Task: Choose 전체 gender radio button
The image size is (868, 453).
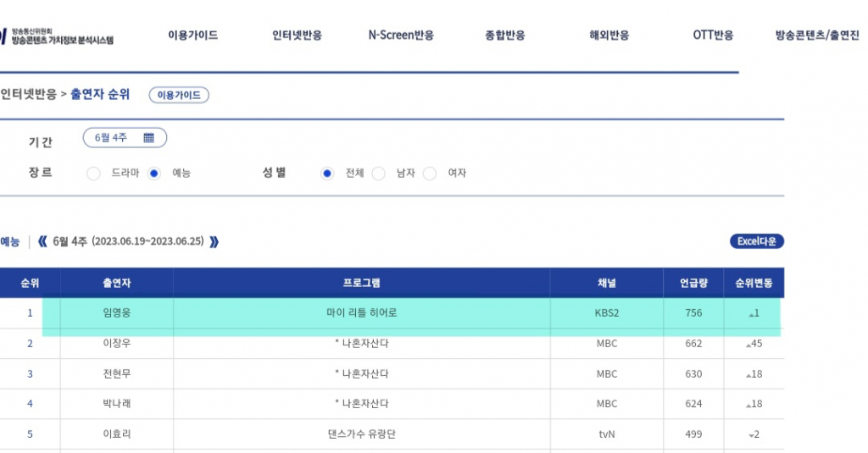Action: pos(327,174)
